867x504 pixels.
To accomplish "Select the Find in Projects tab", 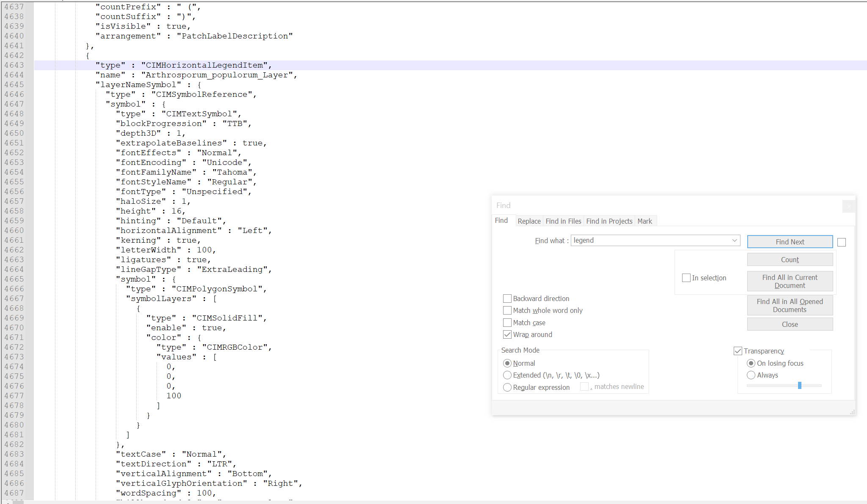I will 609,221.
